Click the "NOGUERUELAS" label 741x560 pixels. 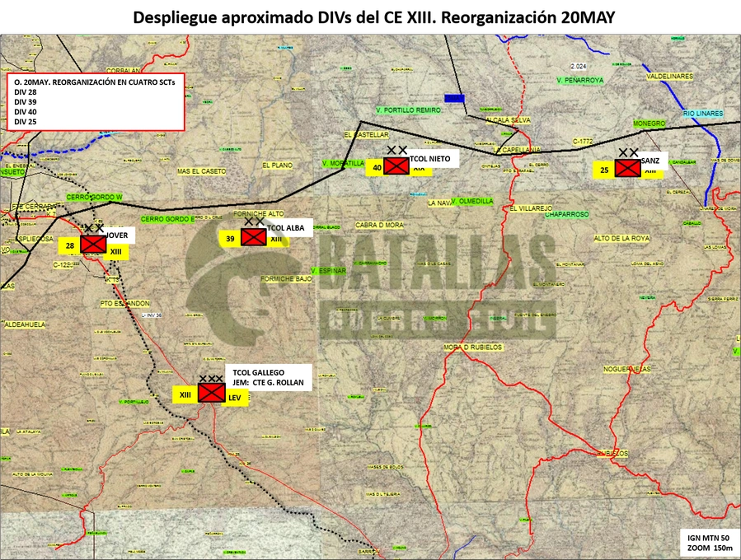click(x=627, y=369)
